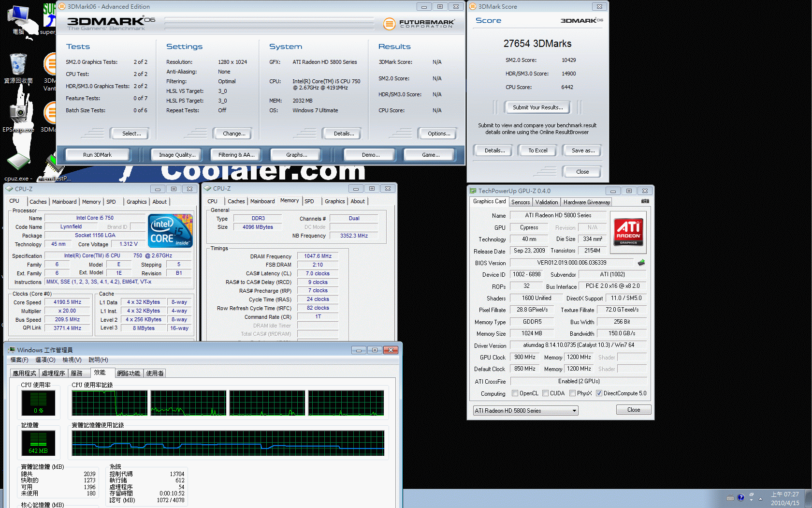Switch to the Mainboard tab in left CPU-Z

[64, 202]
